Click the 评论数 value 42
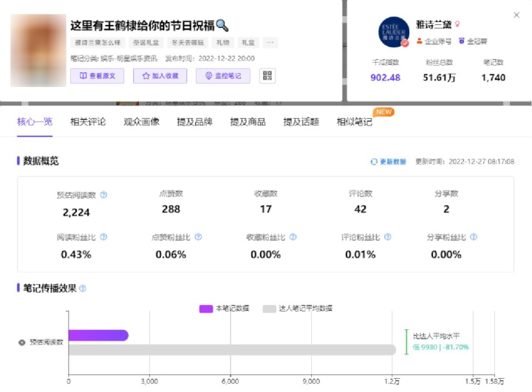Image resolution: width=532 pixels, height=392 pixels. click(x=361, y=209)
